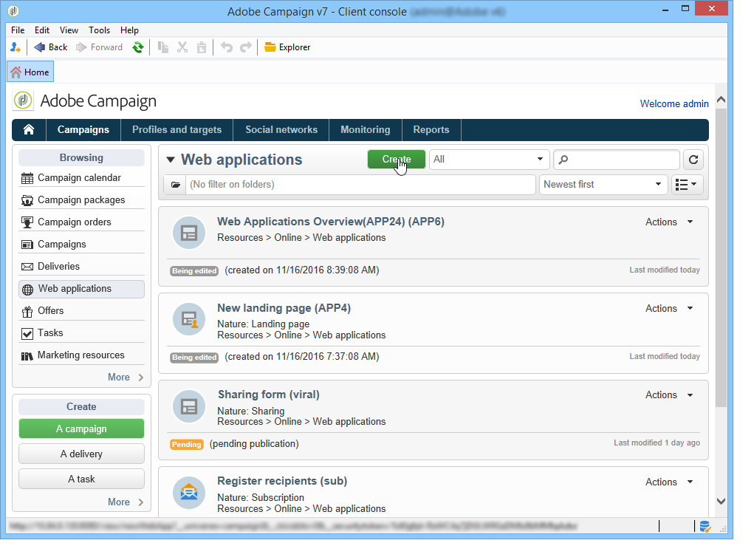Switch to the Reports tab

pos(431,129)
